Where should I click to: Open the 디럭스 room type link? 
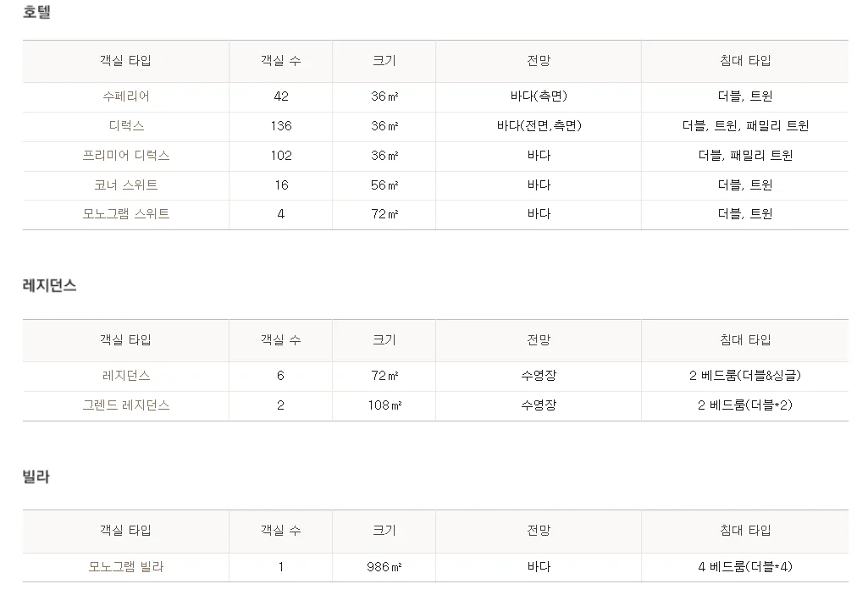tap(126, 126)
